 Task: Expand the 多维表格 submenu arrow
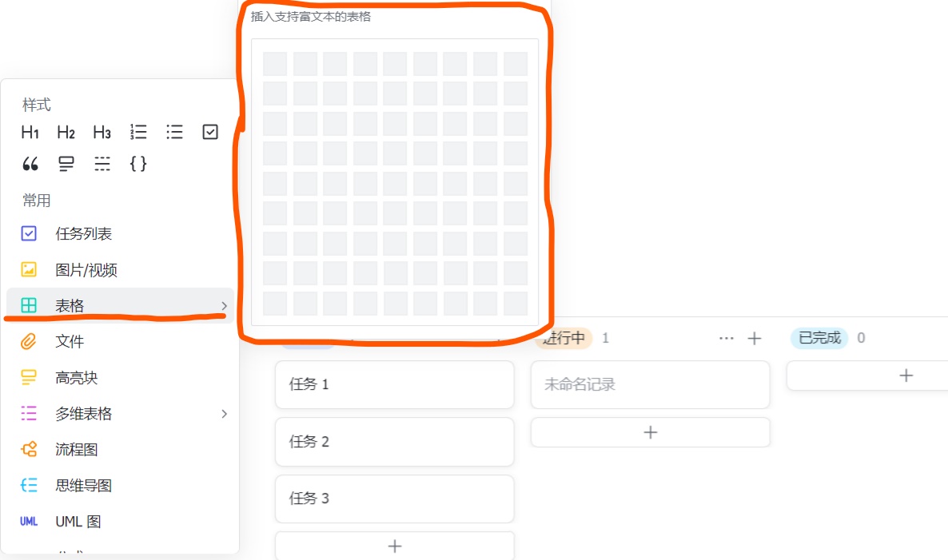224,414
